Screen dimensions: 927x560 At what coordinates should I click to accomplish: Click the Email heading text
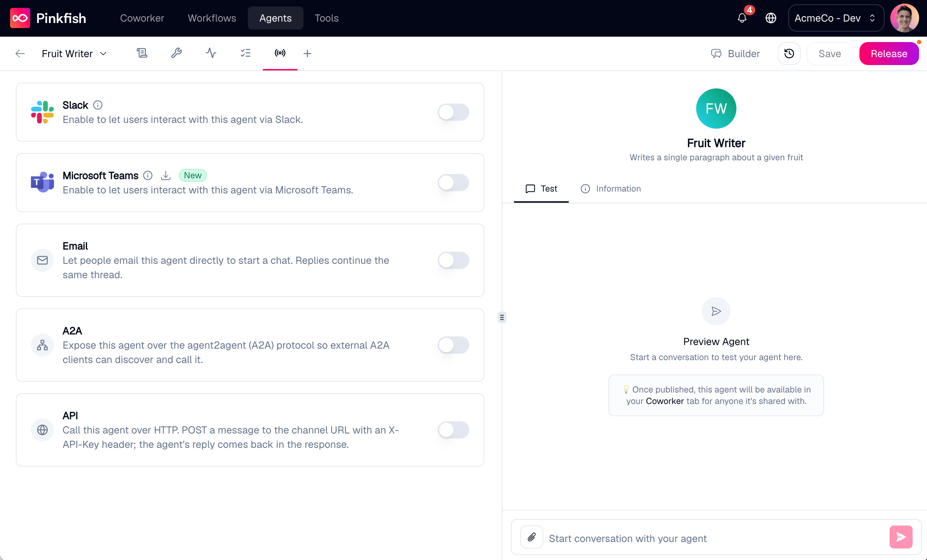(x=75, y=246)
